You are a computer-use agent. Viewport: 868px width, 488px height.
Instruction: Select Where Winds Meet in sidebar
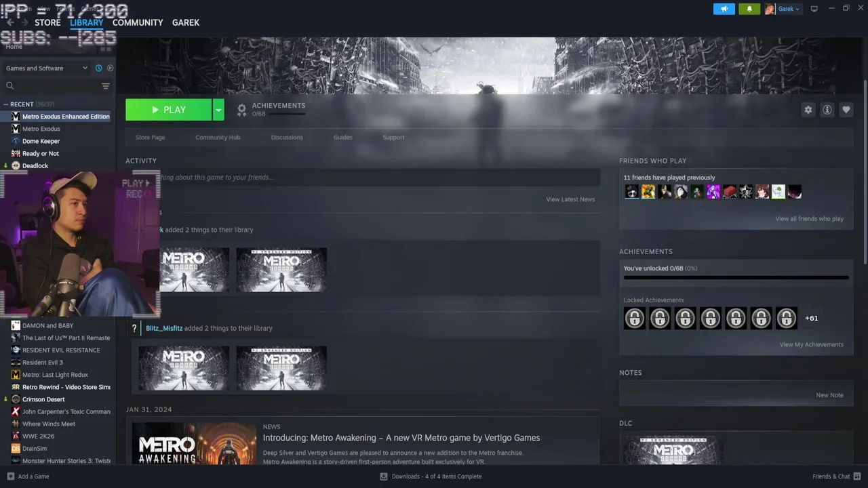(x=49, y=424)
